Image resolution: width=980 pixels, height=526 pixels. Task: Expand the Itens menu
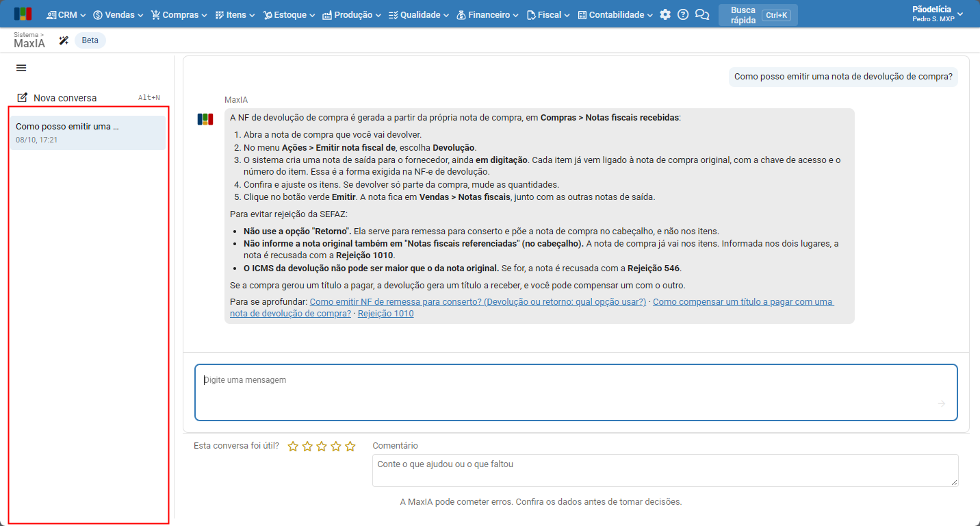(235, 14)
